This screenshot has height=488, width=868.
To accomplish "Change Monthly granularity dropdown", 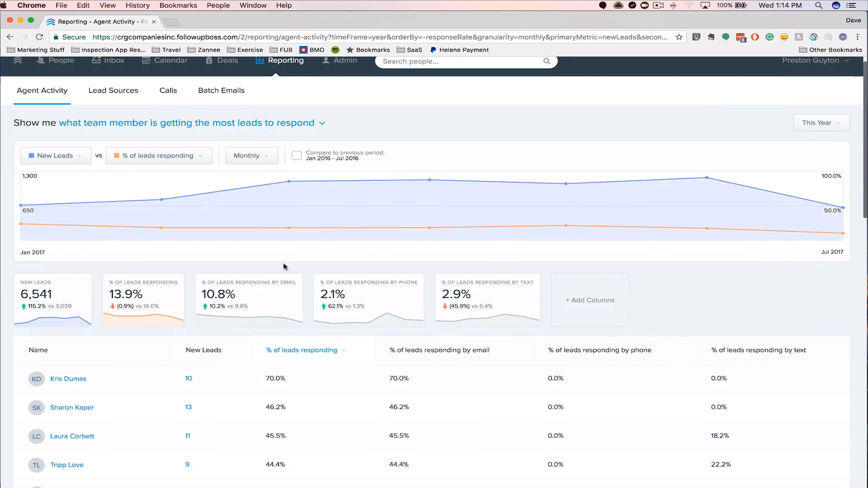I will point(251,156).
